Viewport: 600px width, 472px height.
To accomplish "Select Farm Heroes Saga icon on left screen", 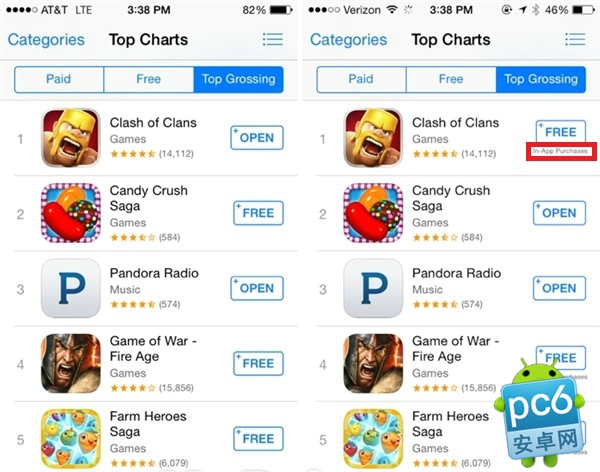I will (71, 439).
